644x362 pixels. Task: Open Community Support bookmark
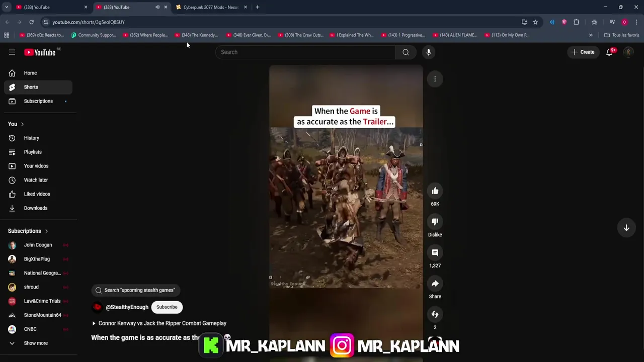94,35
